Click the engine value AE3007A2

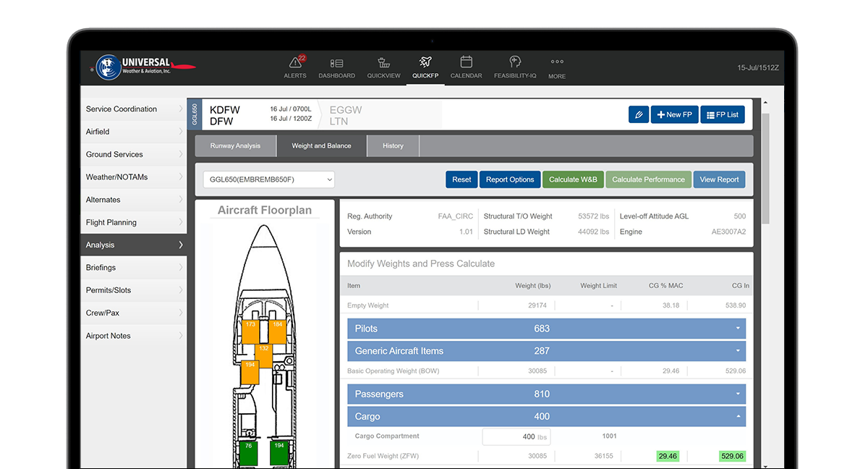(x=728, y=232)
